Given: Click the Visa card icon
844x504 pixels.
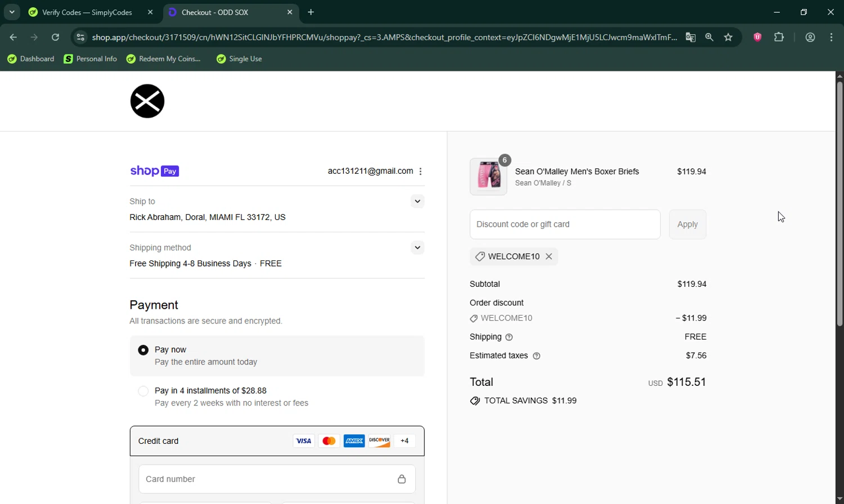Looking at the screenshot, I should coord(304,441).
